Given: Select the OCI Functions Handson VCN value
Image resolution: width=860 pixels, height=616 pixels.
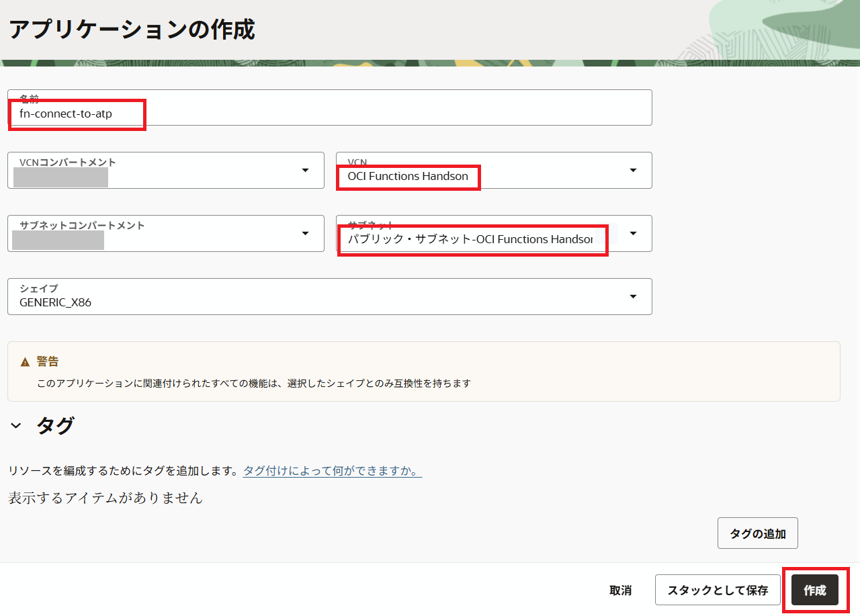Looking at the screenshot, I should (x=408, y=177).
